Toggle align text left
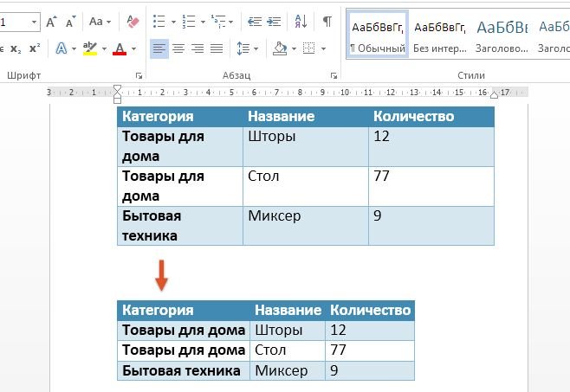The width and height of the screenshot is (570, 392). (159, 48)
